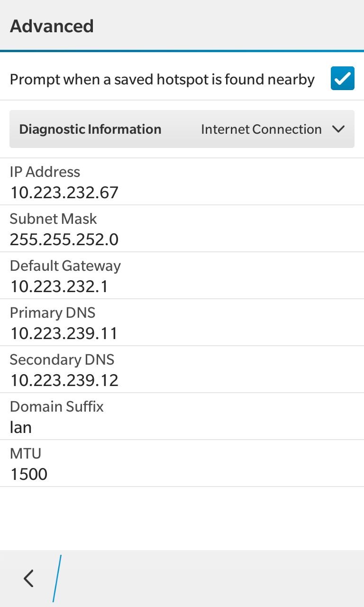364x607 pixels.
Task: Tap the Primary DNS label
Action: pos(53,313)
